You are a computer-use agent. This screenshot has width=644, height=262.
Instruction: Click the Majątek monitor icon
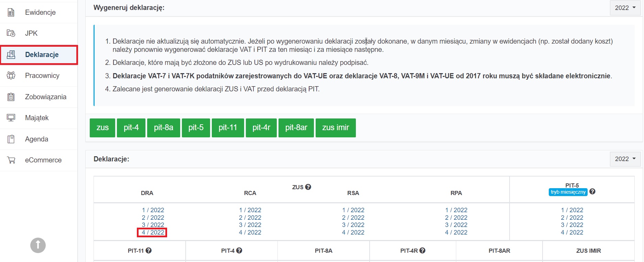11,118
